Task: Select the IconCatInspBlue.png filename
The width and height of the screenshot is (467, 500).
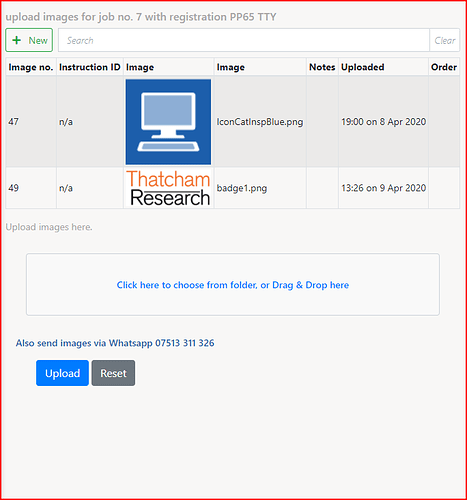Action: tap(260, 122)
